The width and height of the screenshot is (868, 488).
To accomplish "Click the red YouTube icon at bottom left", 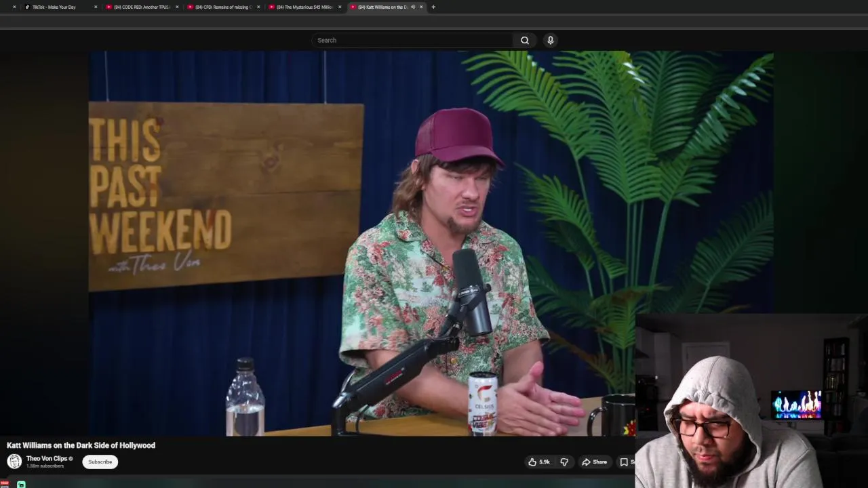I will coord(5,484).
